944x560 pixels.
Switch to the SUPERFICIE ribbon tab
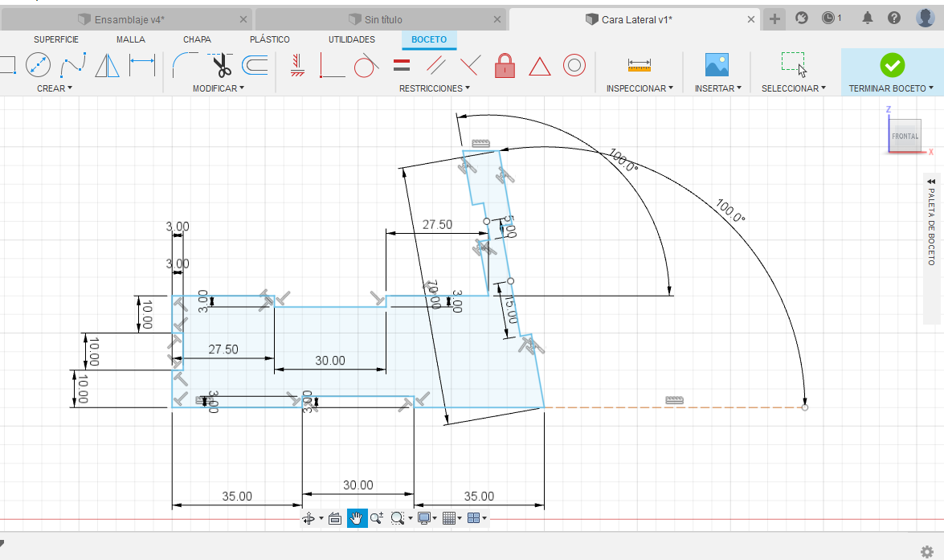coord(56,39)
